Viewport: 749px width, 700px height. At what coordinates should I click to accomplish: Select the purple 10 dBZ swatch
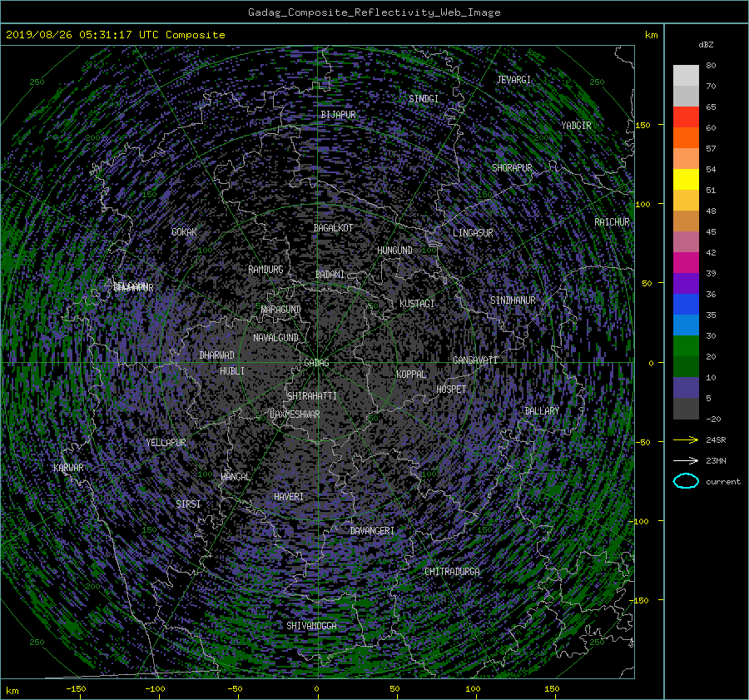(686, 387)
